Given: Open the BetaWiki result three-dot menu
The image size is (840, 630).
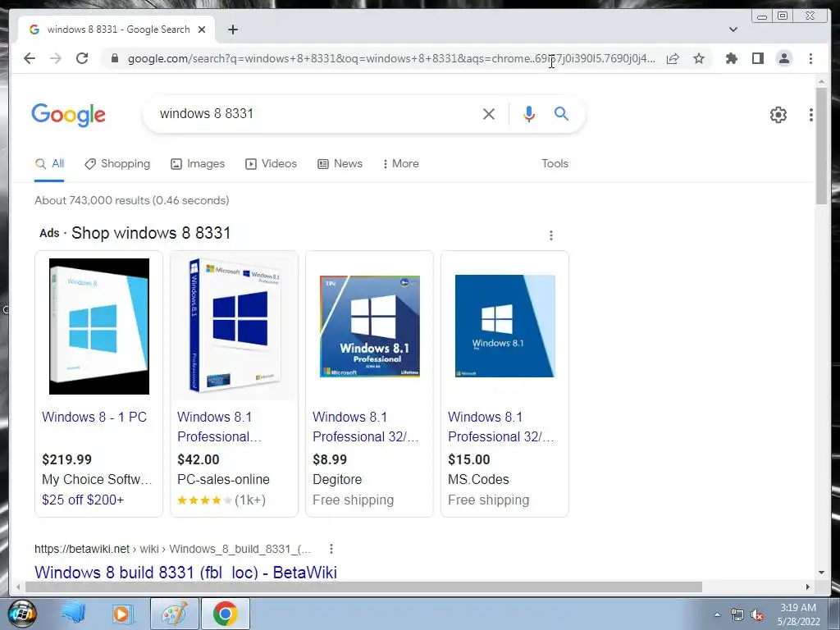Looking at the screenshot, I should 331,549.
